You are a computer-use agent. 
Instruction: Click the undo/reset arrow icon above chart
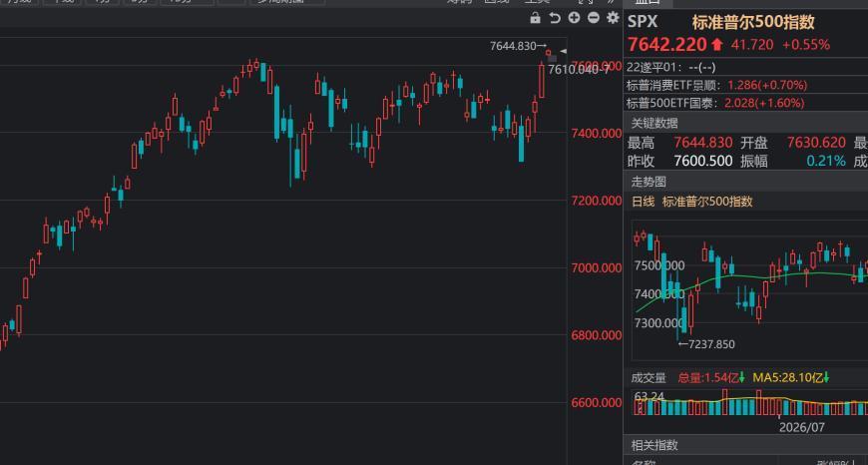554,18
